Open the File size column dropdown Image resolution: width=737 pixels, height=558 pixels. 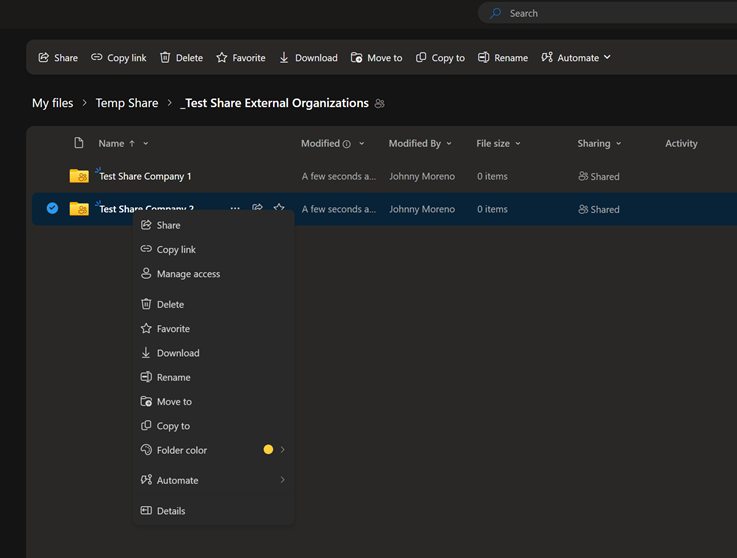(518, 143)
